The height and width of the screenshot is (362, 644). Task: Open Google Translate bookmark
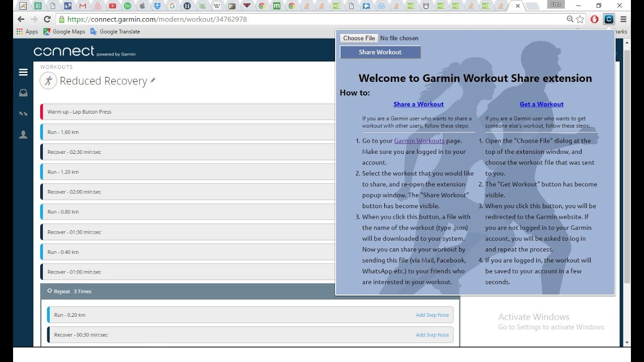pos(115,31)
